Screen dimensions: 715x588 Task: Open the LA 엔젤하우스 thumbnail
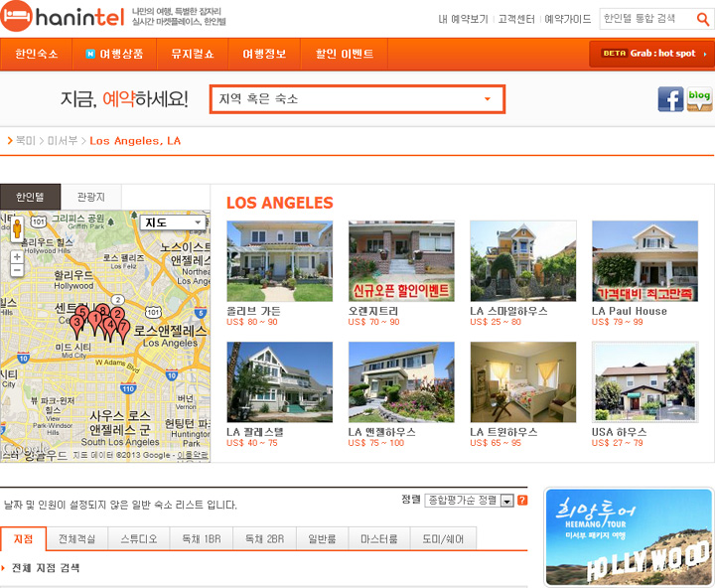coord(401,382)
